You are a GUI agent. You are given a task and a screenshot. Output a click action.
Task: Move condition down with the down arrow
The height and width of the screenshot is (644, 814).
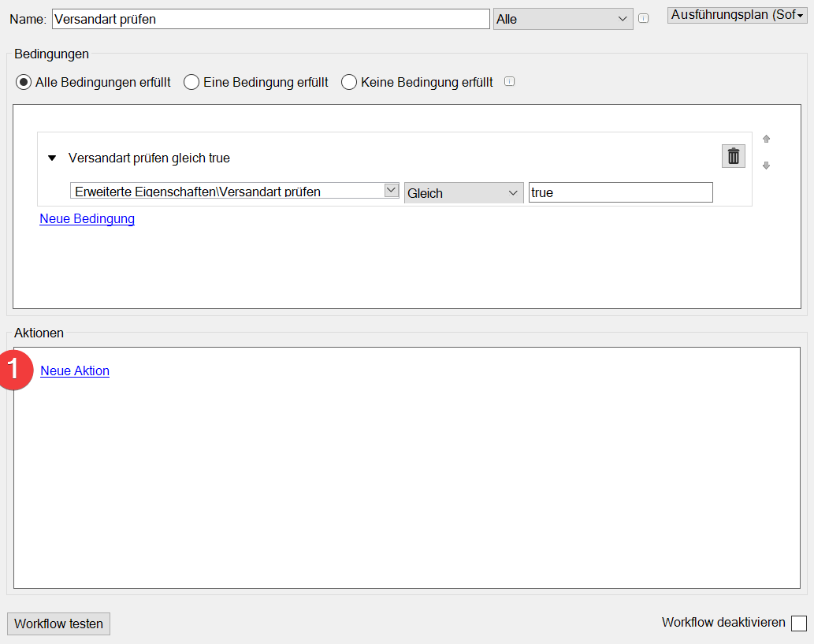click(766, 166)
